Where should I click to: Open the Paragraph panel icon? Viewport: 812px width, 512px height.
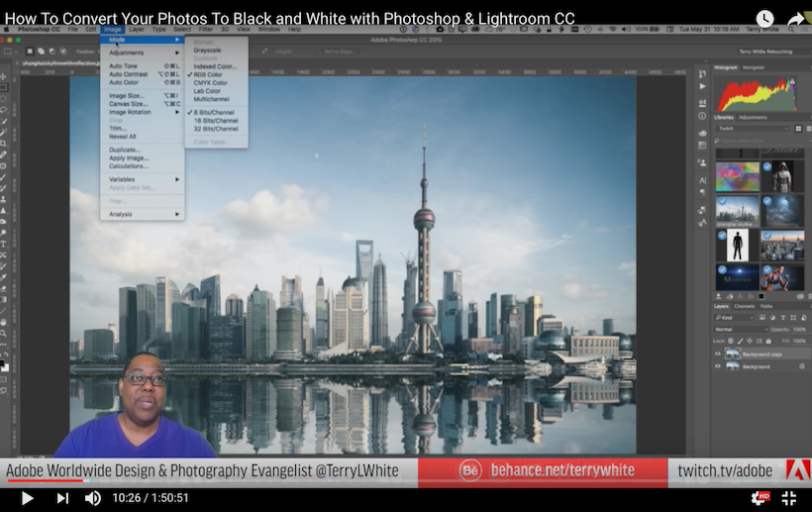coord(702,192)
